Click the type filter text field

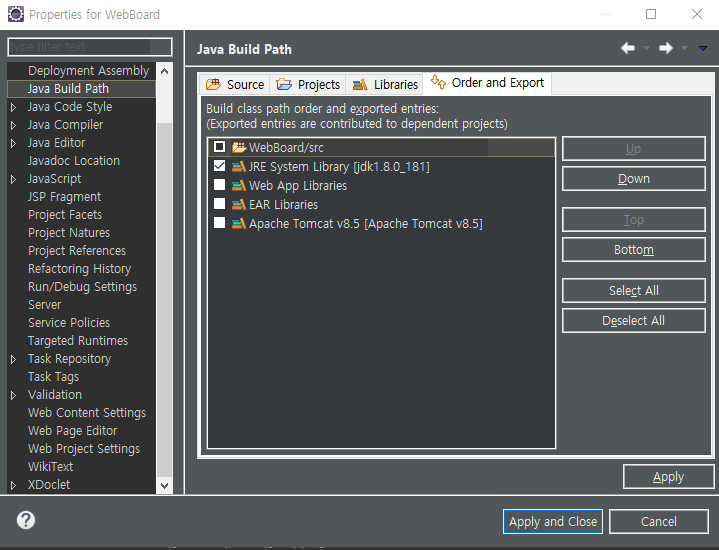tap(90, 47)
